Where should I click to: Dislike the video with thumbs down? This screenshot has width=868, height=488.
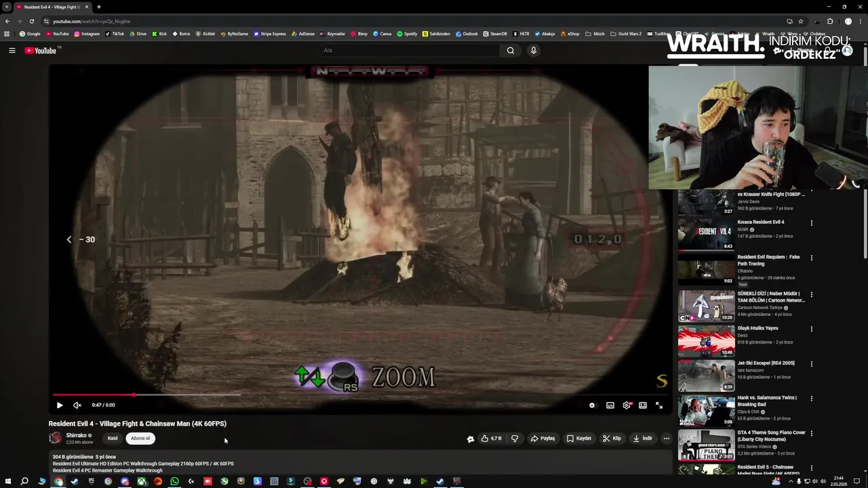(x=515, y=439)
